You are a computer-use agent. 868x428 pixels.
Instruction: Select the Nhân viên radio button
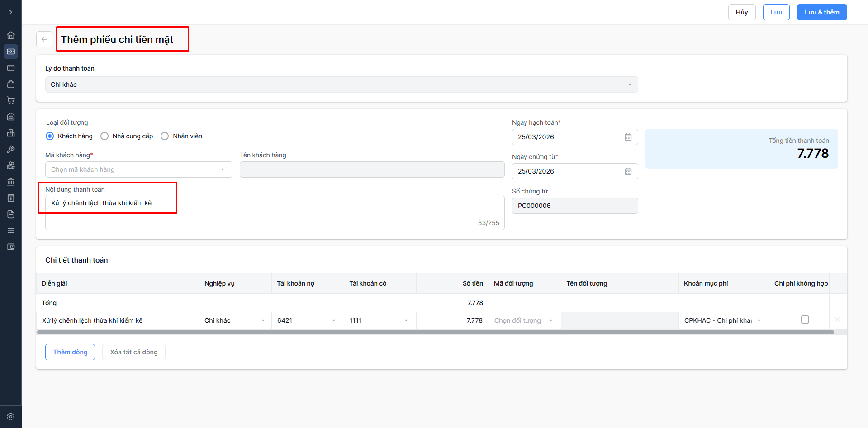pos(165,136)
